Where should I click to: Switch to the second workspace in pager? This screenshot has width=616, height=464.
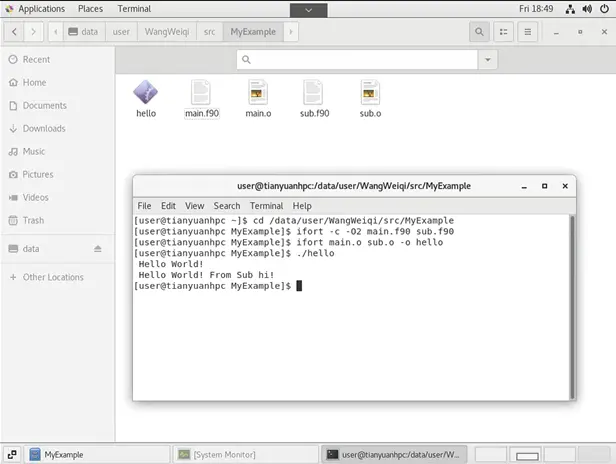click(x=527, y=454)
